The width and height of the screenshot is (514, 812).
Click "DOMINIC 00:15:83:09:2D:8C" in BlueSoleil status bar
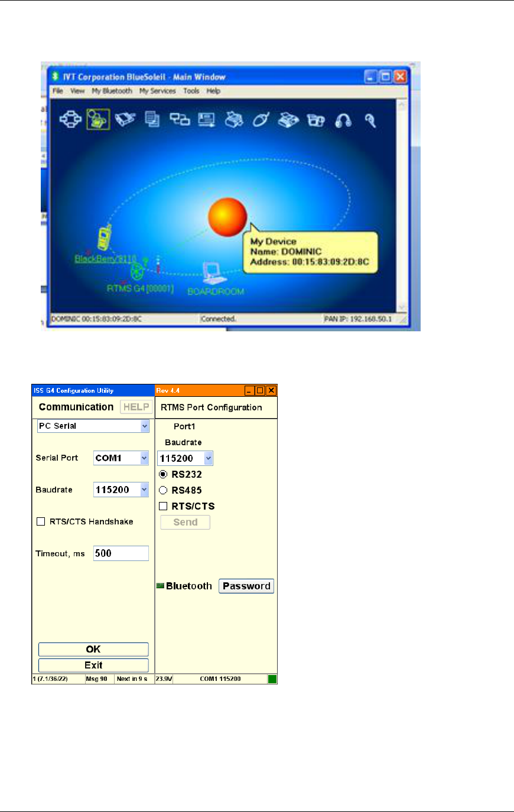point(96,319)
